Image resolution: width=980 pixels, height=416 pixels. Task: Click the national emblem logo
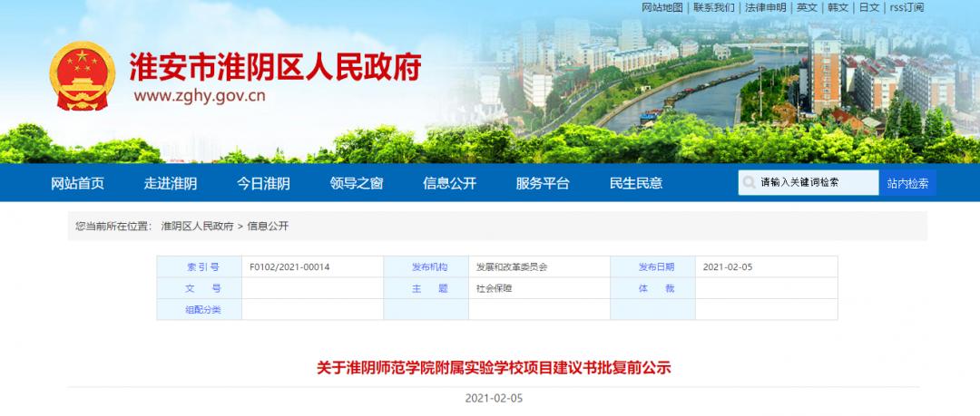click(x=83, y=75)
